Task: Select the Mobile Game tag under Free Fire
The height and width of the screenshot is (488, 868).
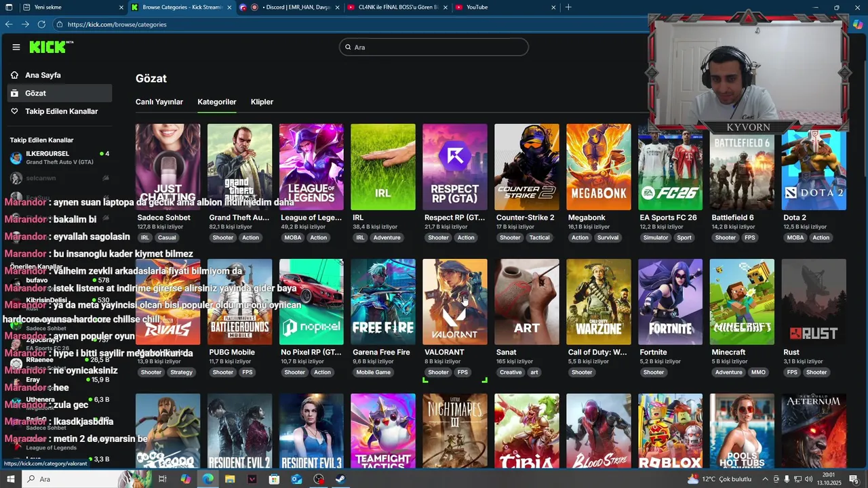Action: pos(374,372)
